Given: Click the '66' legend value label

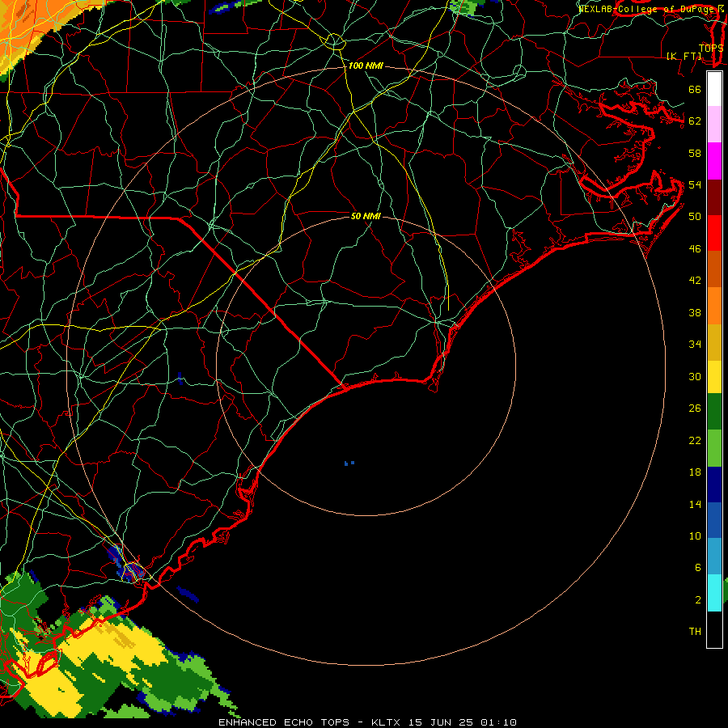Looking at the screenshot, I should (695, 90).
